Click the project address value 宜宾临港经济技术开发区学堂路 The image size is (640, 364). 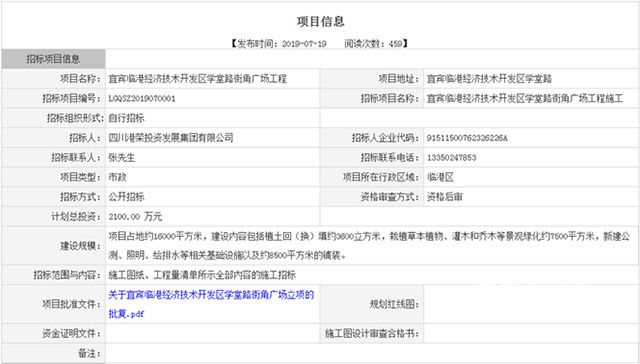point(489,78)
